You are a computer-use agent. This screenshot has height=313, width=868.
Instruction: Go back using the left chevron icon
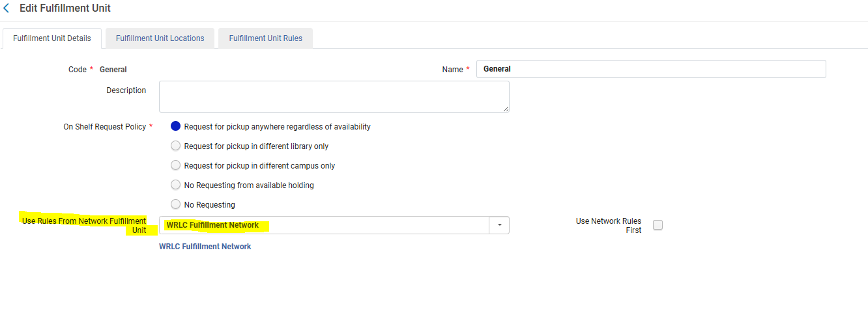(x=7, y=8)
